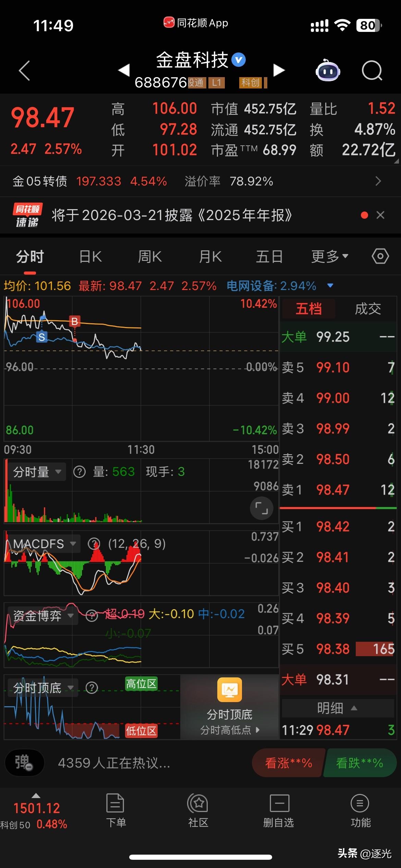This screenshot has width=401, height=868.
Task: Switch to 五日 tab
Action: click(269, 256)
